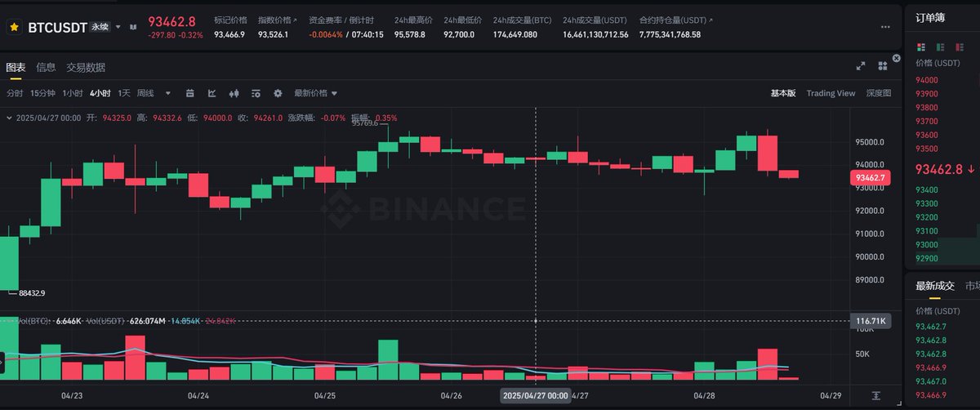This screenshot has height=410, width=980.
Task: Select the 15分钟 interval
Action: coord(42,93)
